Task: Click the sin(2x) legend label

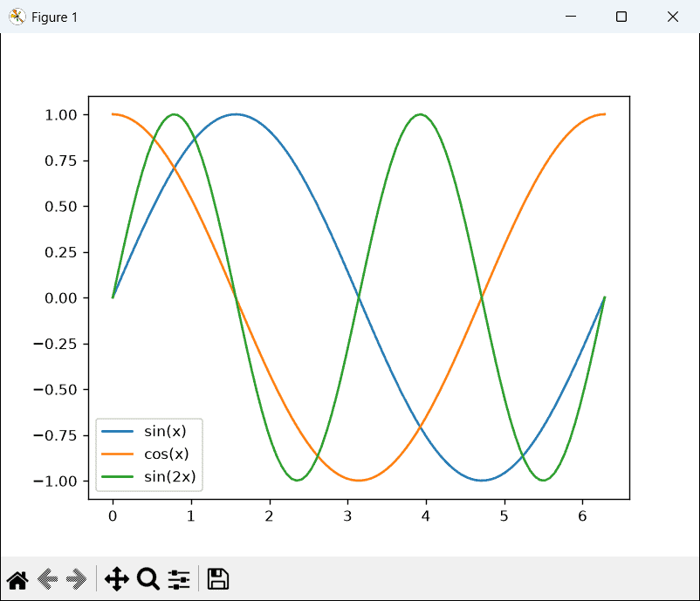Action: pyautogui.click(x=170, y=476)
